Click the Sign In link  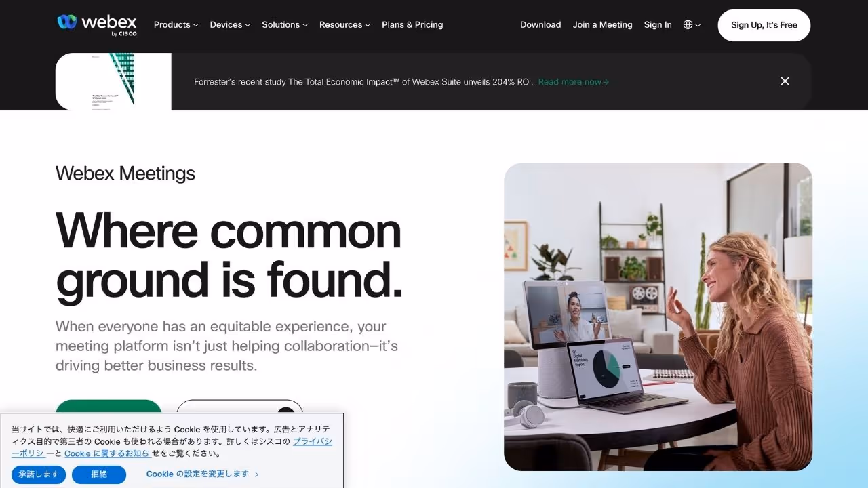point(658,25)
